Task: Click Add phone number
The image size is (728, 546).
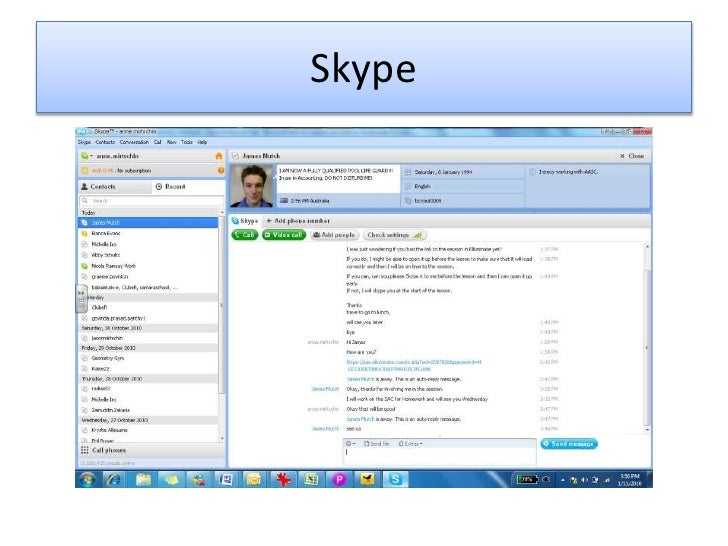Action: [298, 221]
